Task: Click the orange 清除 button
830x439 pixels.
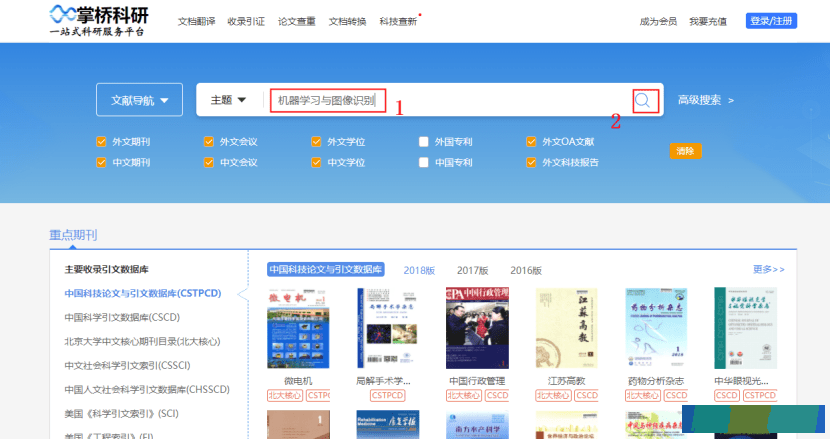Action: coord(685,151)
